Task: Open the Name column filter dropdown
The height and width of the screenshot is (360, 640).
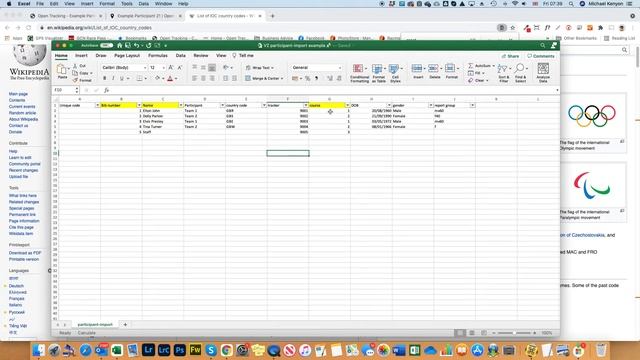Action: tap(180, 105)
